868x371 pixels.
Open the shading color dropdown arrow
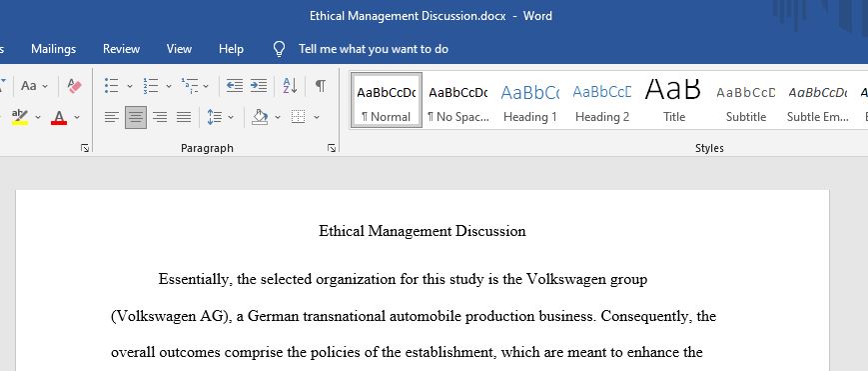(278, 117)
